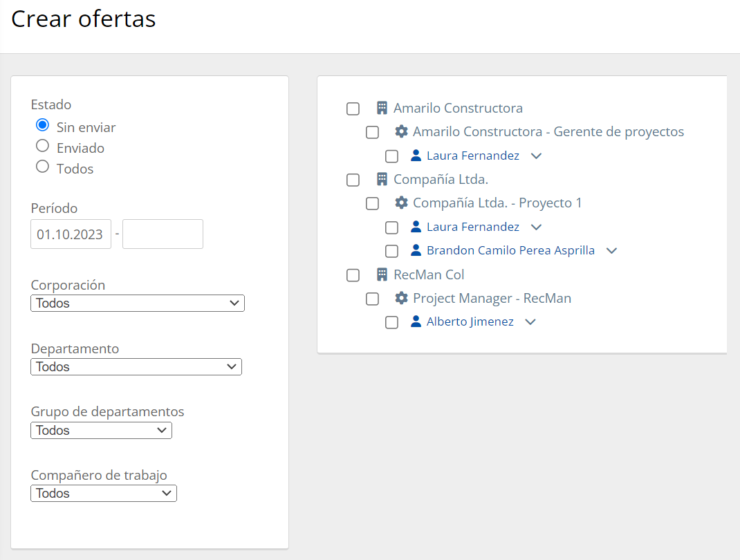Click the person icon next to Alberto Jimenez
The height and width of the screenshot is (560, 740).
point(416,321)
